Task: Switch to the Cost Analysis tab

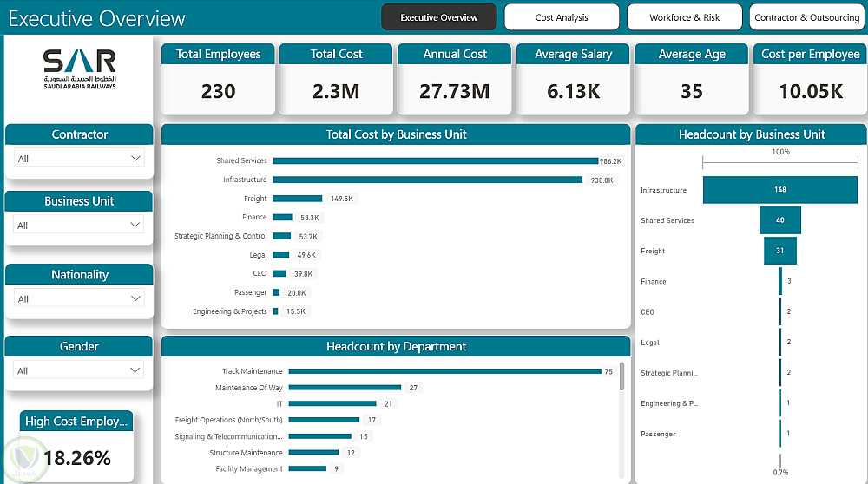Action: pos(562,17)
